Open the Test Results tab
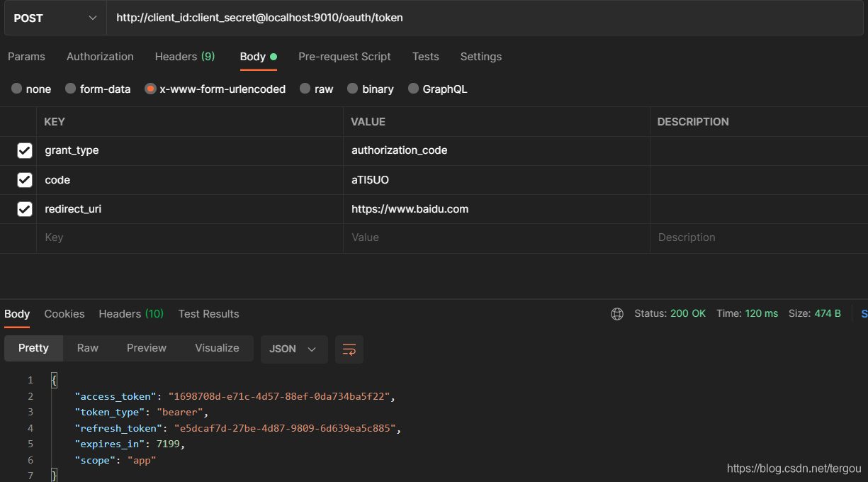Screen dimensions: 868x482 (x=208, y=314)
